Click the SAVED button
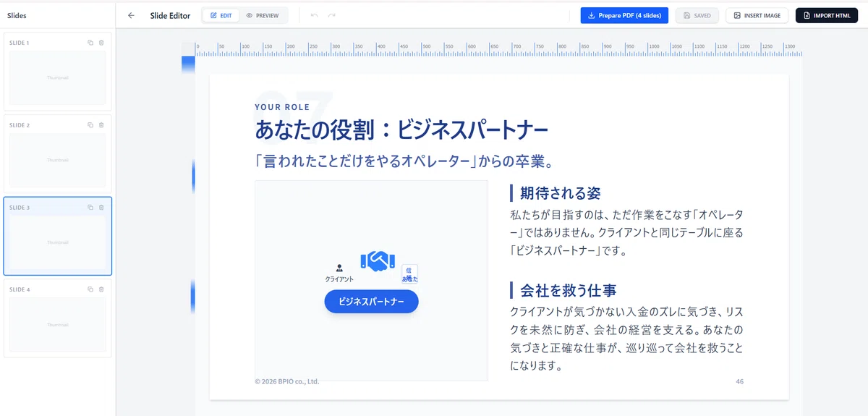Viewport: 868px width, 416px height. tap(697, 15)
